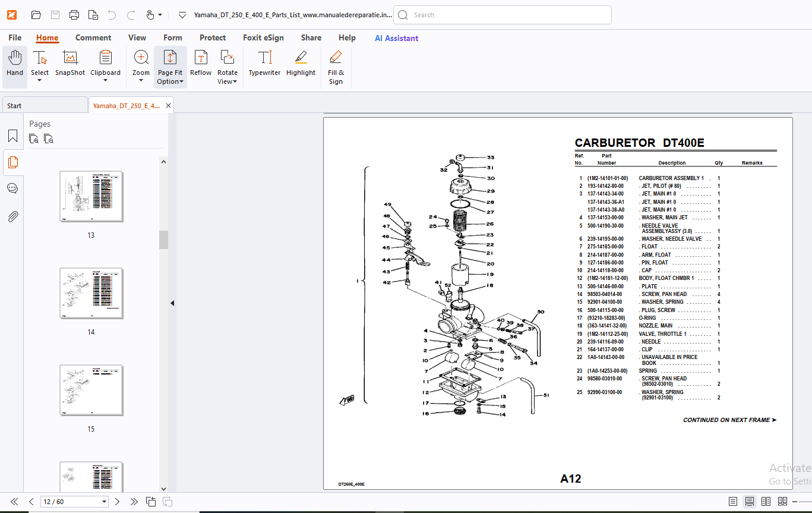Open the Share tab
The width and height of the screenshot is (812, 513).
311,37
